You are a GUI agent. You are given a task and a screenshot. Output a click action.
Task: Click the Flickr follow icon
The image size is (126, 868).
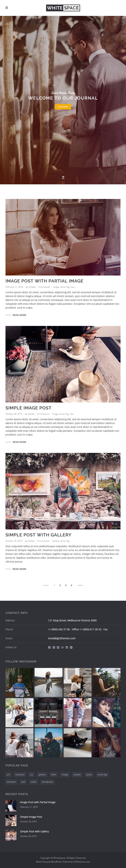(71, 647)
